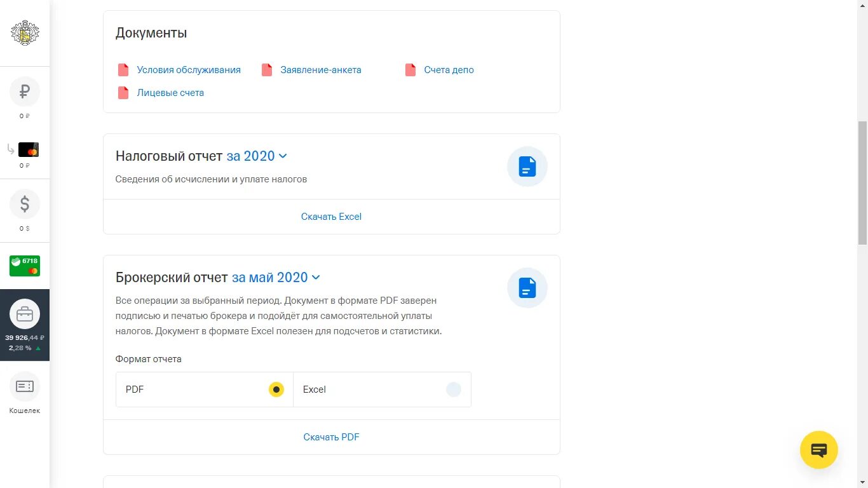This screenshot has width=868, height=488.
Task: Click the 0 $ dollar balance text
Action: tap(25, 228)
